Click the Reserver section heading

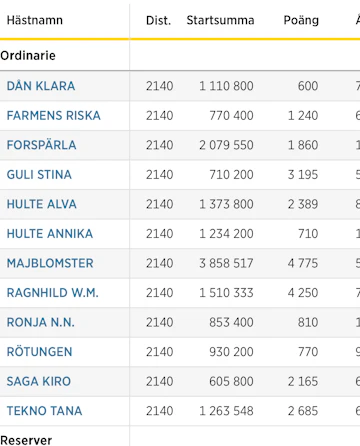(26, 440)
